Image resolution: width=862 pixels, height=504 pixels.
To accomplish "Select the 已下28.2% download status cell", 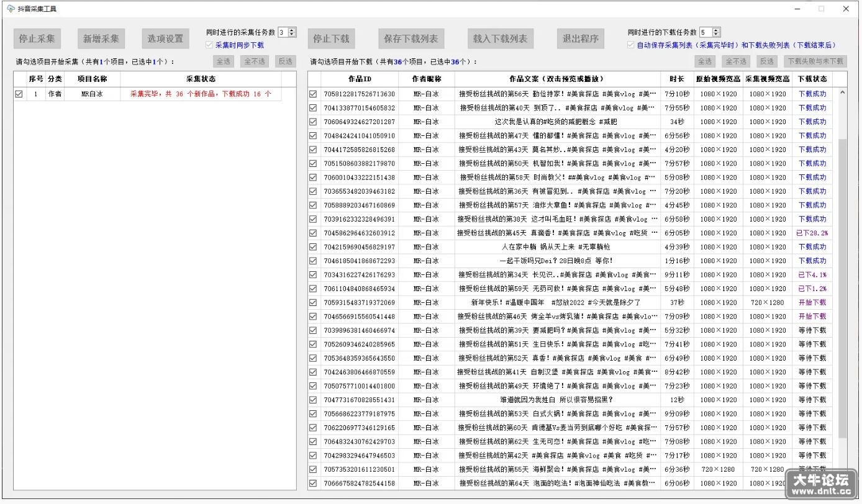I will [812, 233].
